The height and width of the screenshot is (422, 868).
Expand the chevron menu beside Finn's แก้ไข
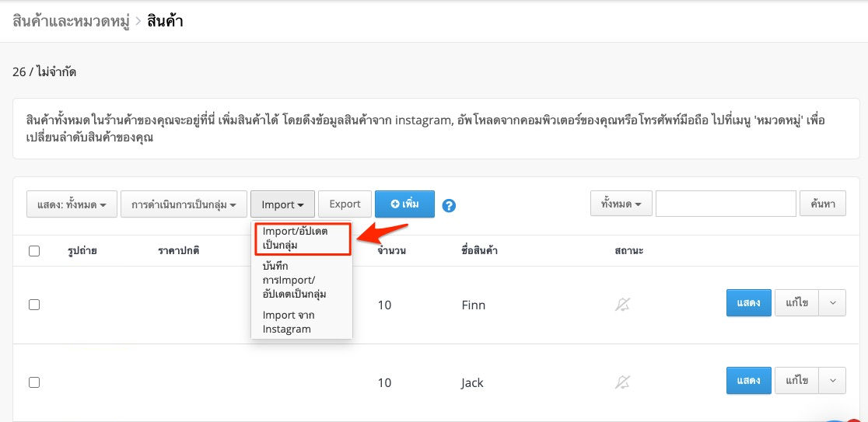pos(832,302)
